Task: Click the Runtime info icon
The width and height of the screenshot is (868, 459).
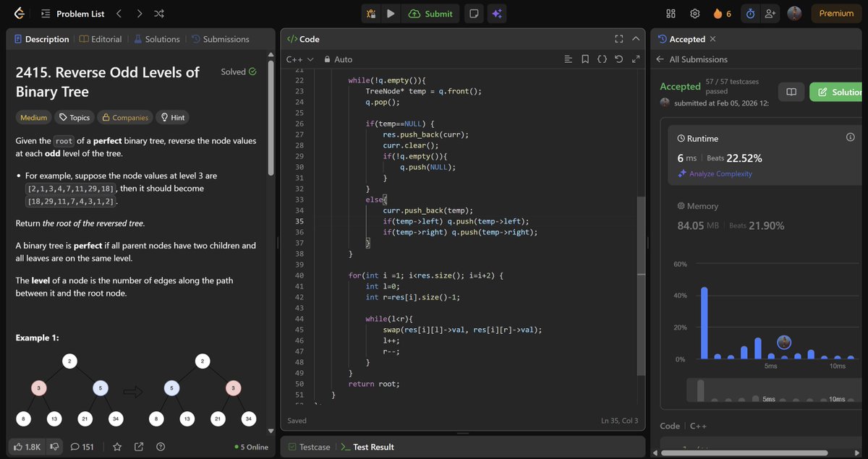Action: (851, 137)
